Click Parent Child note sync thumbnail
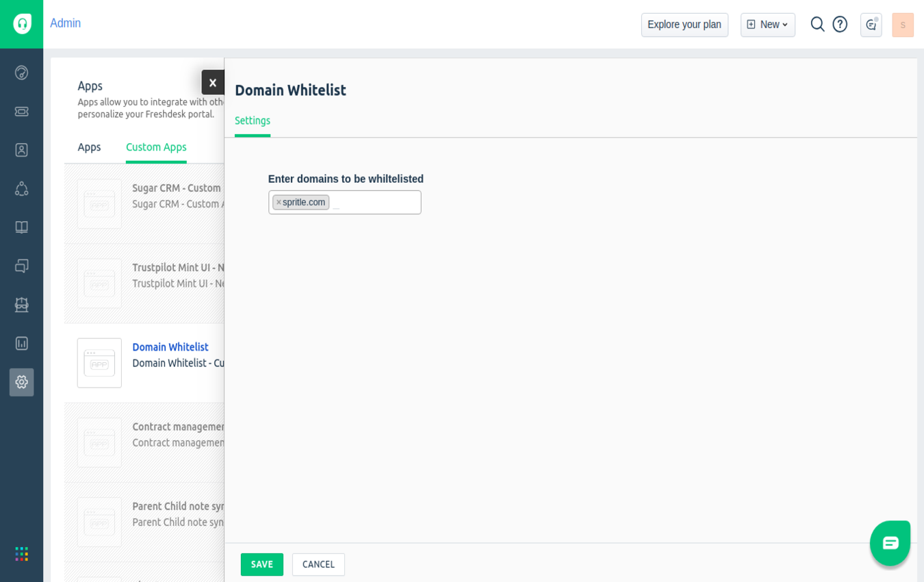The image size is (924, 582). click(99, 522)
